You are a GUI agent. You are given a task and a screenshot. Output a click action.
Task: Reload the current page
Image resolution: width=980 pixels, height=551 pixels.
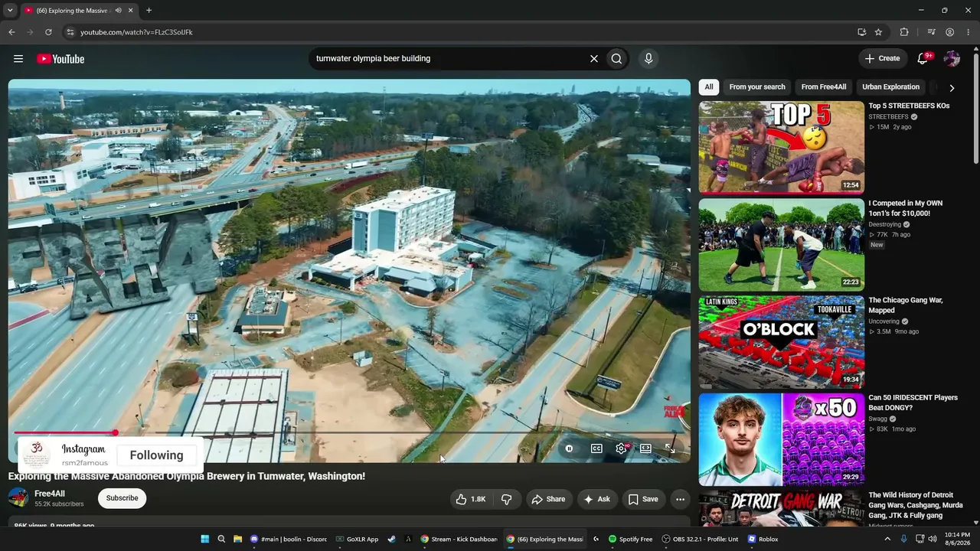tap(48, 32)
